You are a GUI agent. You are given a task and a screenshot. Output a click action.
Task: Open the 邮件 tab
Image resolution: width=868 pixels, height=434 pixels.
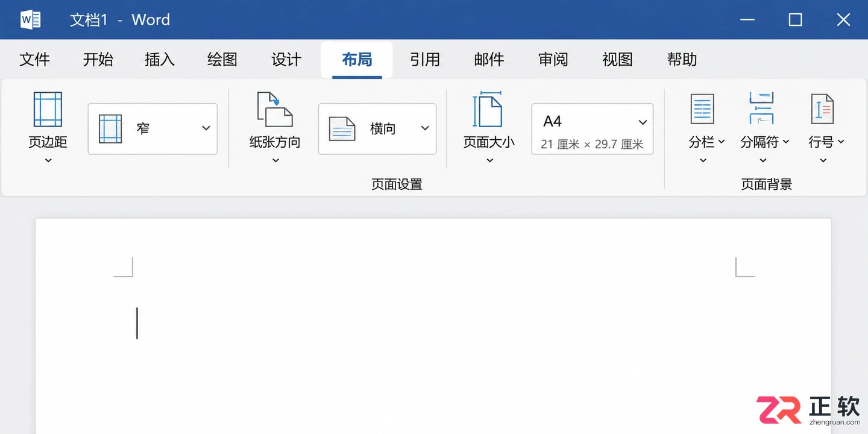click(x=489, y=59)
